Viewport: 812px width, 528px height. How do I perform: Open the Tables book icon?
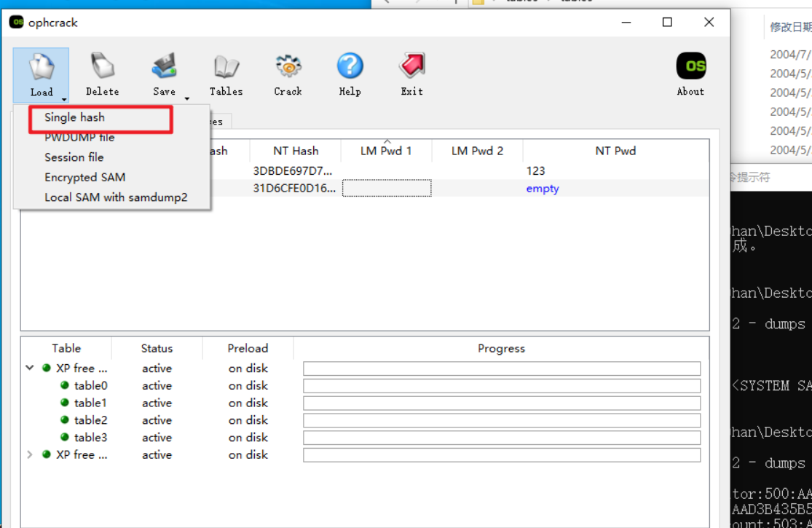pyautogui.click(x=226, y=66)
